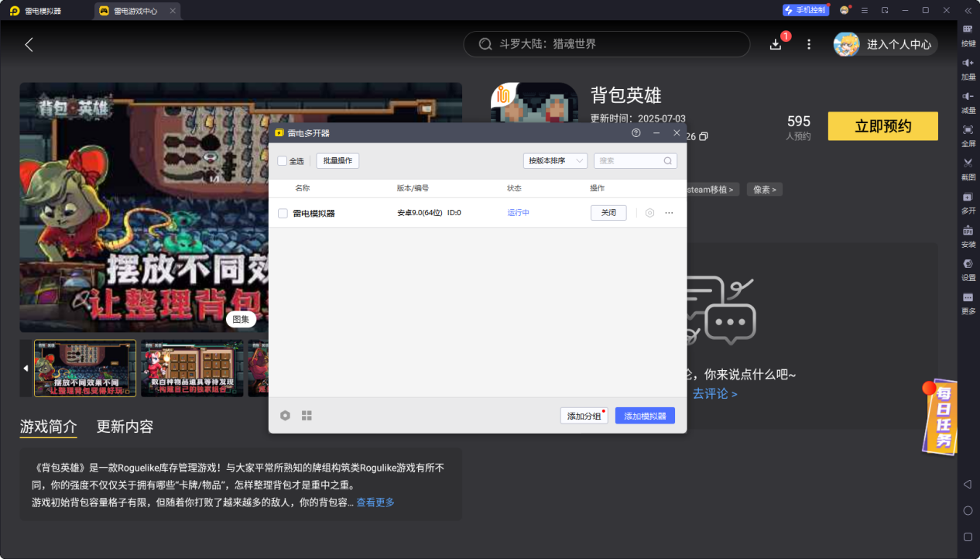This screenshot has width=980, height=559.
Task: Click the copy icon beside the app info
Action: (703, 136)
